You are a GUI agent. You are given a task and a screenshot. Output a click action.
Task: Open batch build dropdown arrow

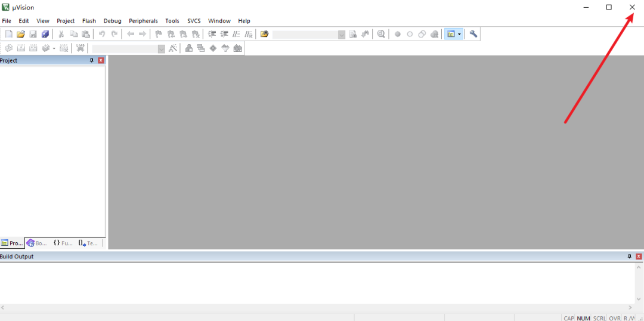pyautogui.click(x=54, y=48)
